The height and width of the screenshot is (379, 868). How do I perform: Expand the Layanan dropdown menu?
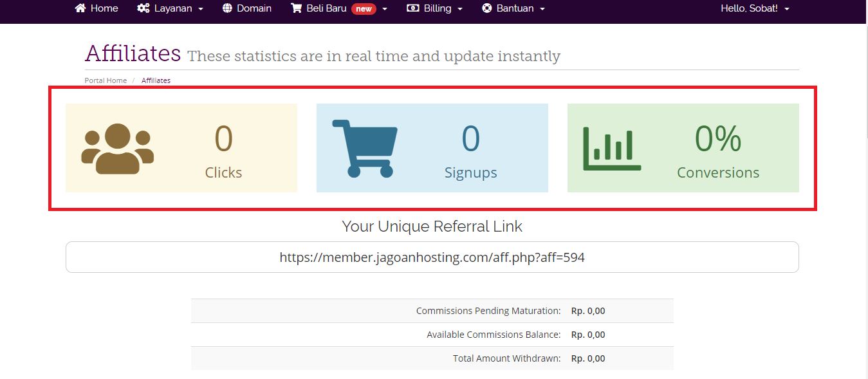tap(170, 8)
